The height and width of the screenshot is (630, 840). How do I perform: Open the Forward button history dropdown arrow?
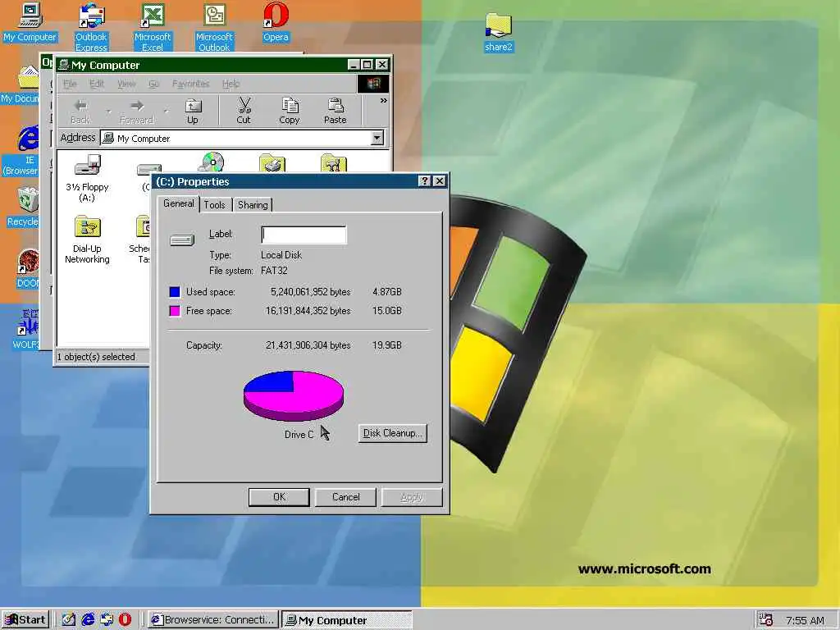coord(166,112)
